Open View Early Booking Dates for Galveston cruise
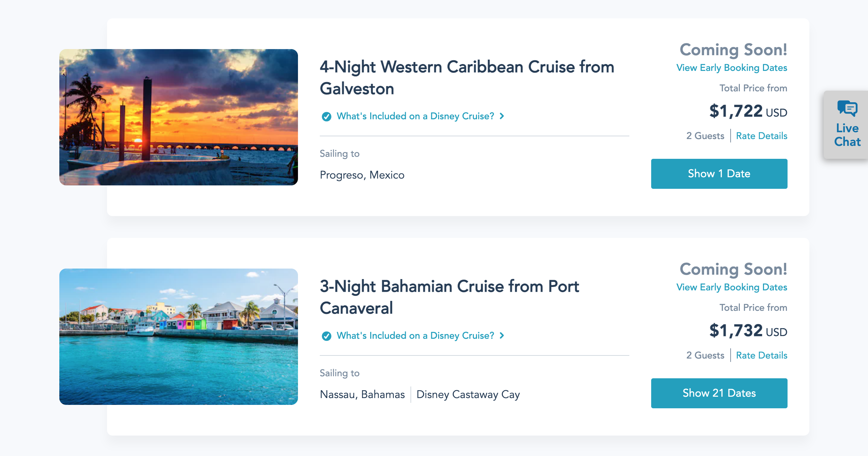The image size is (868, 456). [732, 68]
